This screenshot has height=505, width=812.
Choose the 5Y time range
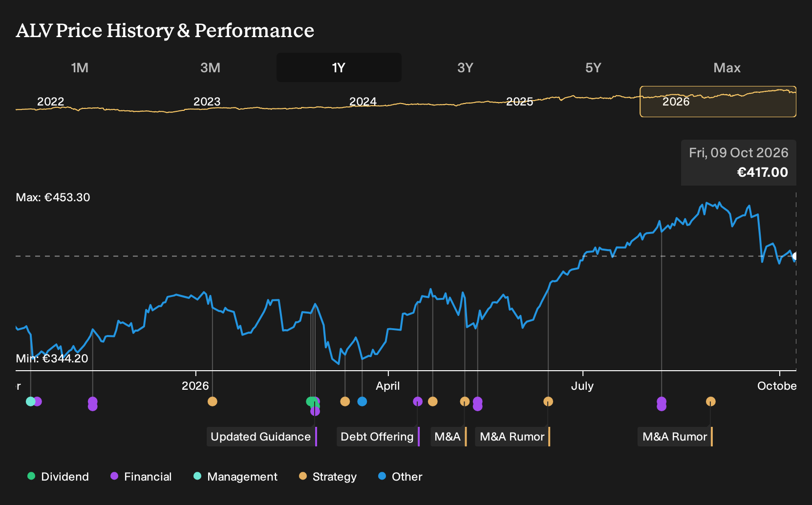click(593, 67)
